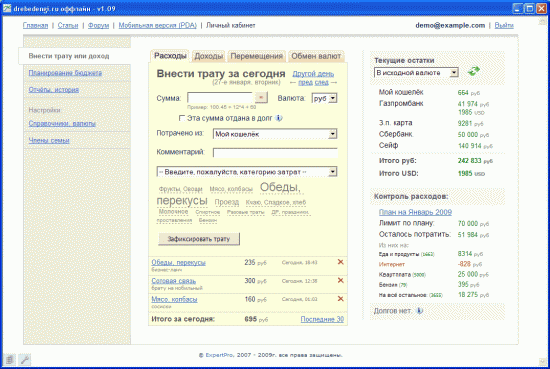550x369 pixels.
Task: Select Мясо, колбасы category tag in cloud
Action: pyautogui.click(x=231, y=189)
